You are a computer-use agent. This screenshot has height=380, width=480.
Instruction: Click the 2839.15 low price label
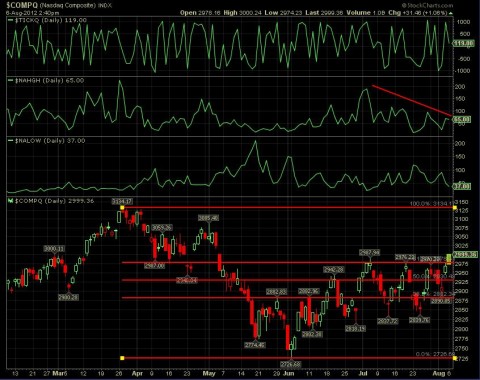355,329
